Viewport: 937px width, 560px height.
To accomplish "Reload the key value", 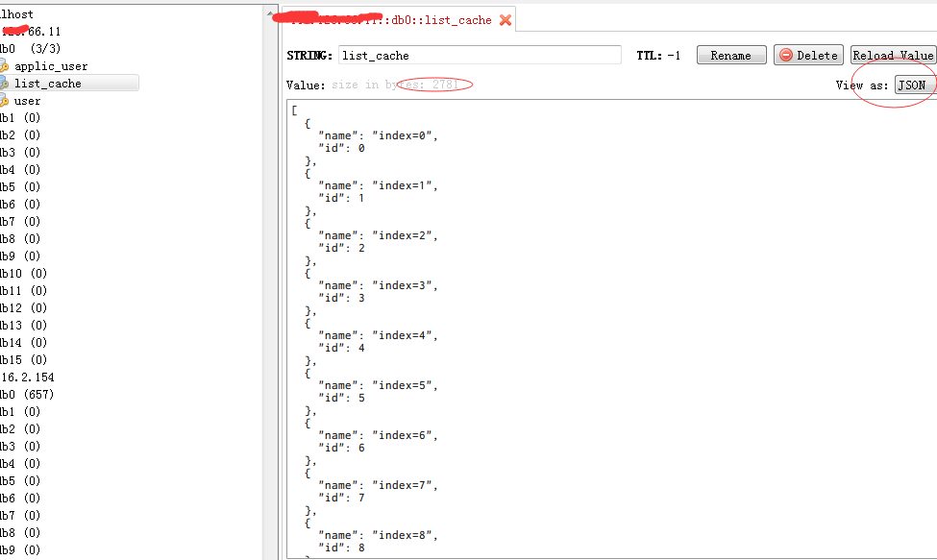I will 894,55.
